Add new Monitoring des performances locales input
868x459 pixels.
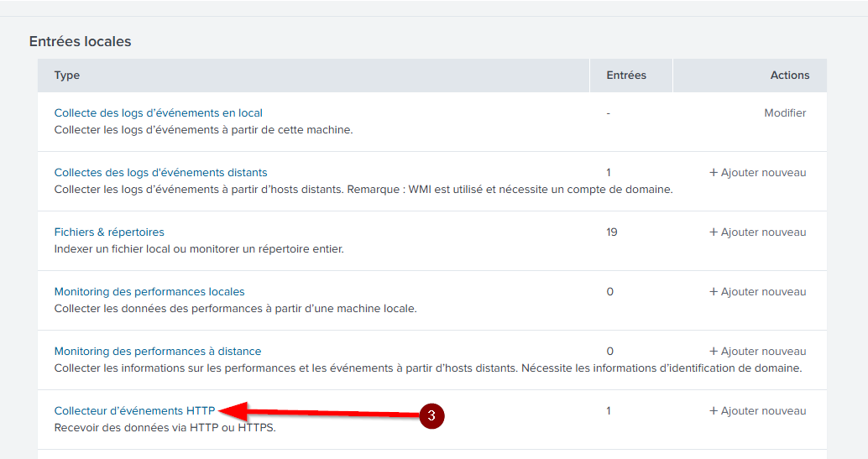click(x=757, y=291)
